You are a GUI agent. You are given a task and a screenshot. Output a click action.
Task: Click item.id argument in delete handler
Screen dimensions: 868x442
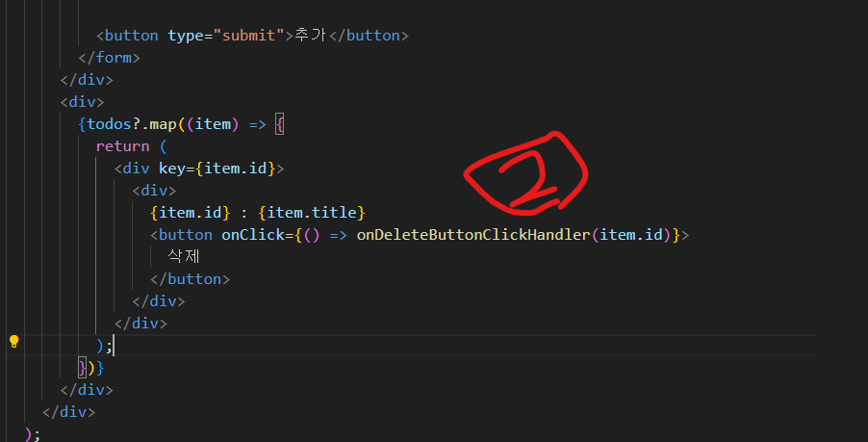pyautogui.click(x=631, y=235)
